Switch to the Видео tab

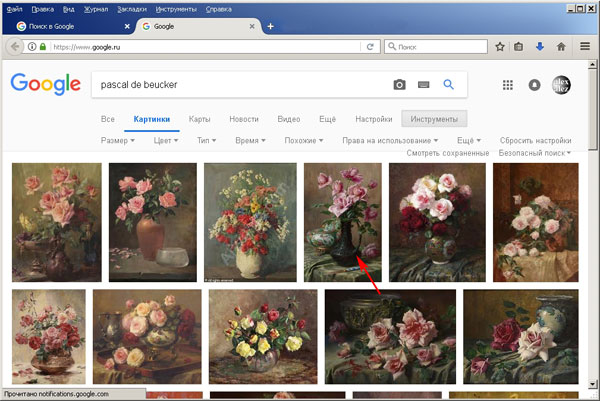tap(289, 119)
